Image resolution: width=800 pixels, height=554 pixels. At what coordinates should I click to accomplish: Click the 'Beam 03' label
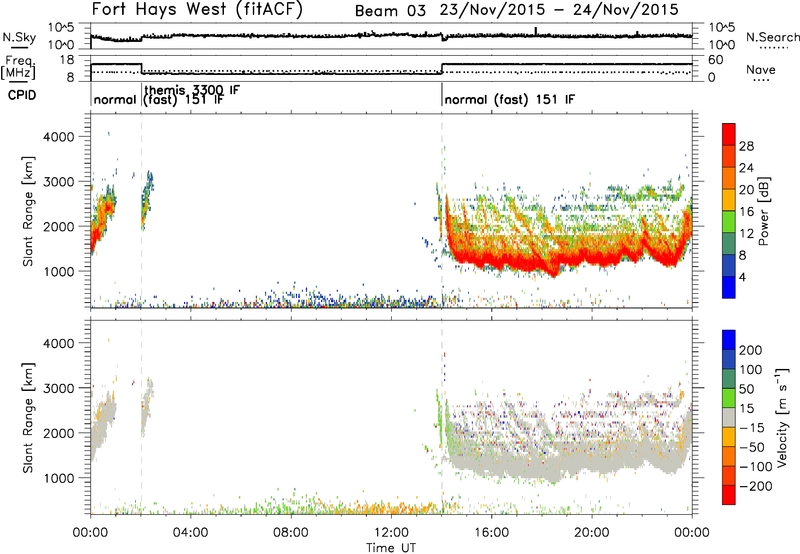(390, 11)
